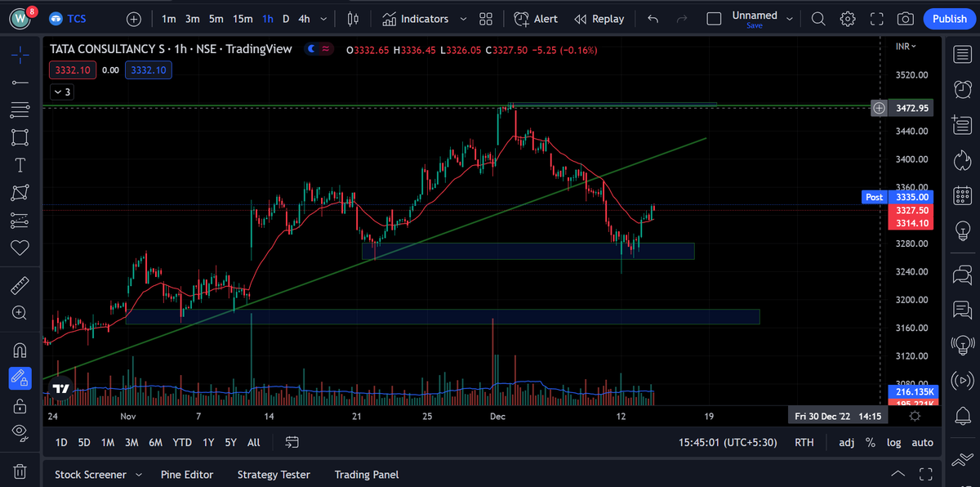The height and width of the screenshot is (487, 980).
Task: Open the private chats panel
Action: click(x=962, y=310)
